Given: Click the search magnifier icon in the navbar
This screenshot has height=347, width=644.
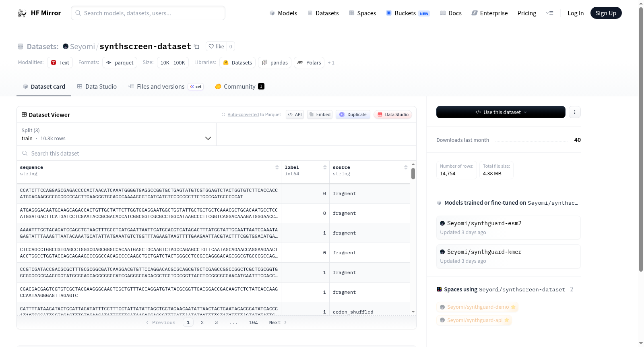Looking at the screenshot, I should point(78,13).
